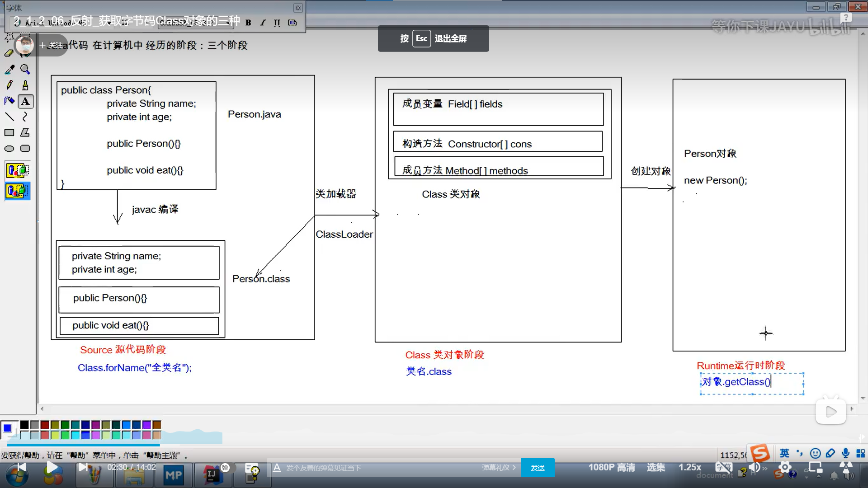Click the straight Line tool
Viewport: 868px width, 488px height.
coord(9,117)
